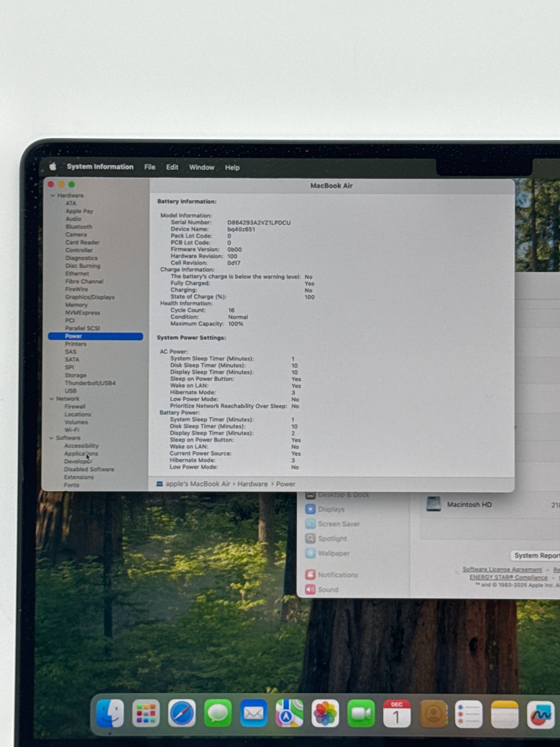Open Launchpad from the Dock
560x747 pixels.
click(146, 713)
